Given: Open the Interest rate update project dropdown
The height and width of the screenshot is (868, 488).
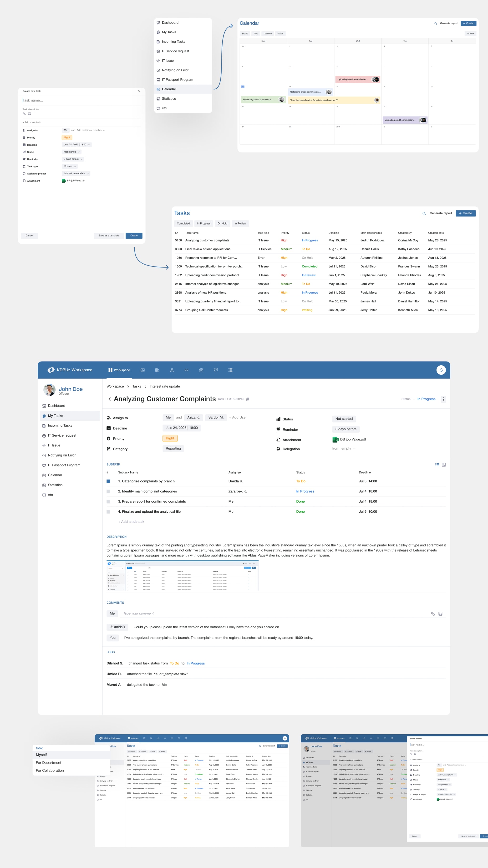Looking at the screenshot, I should 76,174.
